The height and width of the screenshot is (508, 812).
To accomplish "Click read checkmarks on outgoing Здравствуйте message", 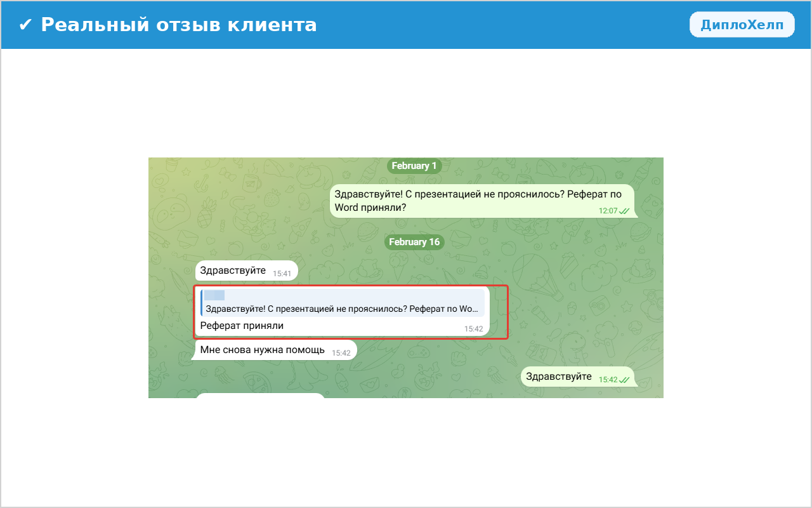I will point(624,380).
